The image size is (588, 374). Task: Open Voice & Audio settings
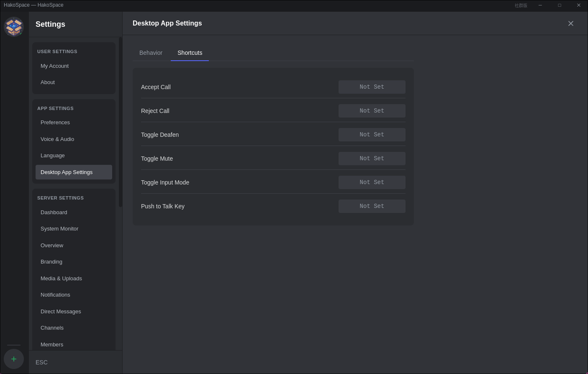(57, 139)
